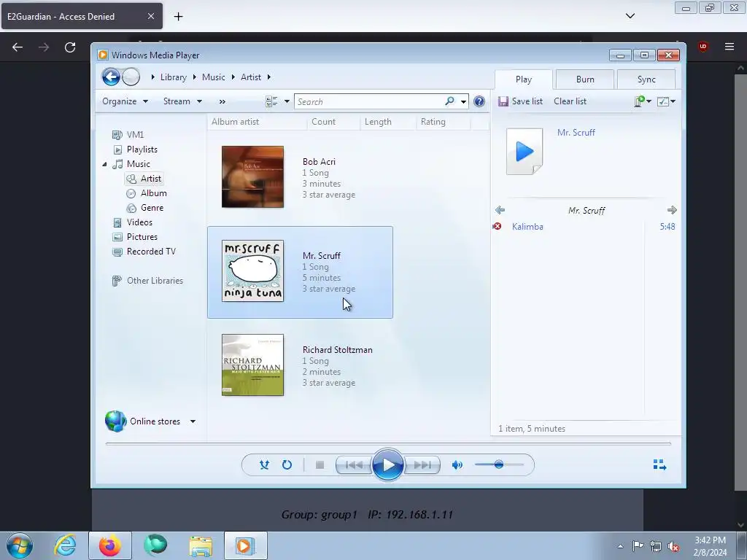Expand the Artist breadcrumb arrow
This screenshot has height=560, width=747.
268,77
